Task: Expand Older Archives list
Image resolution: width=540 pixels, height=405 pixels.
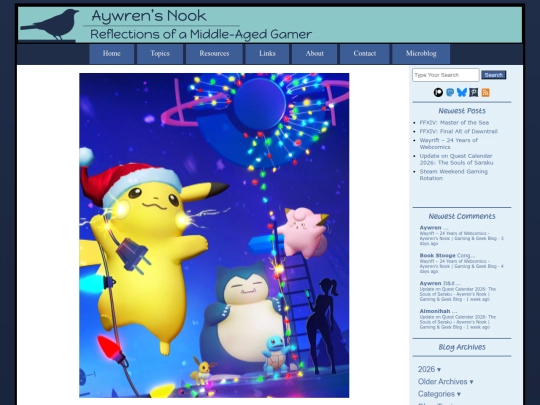Action: [446, 382]
